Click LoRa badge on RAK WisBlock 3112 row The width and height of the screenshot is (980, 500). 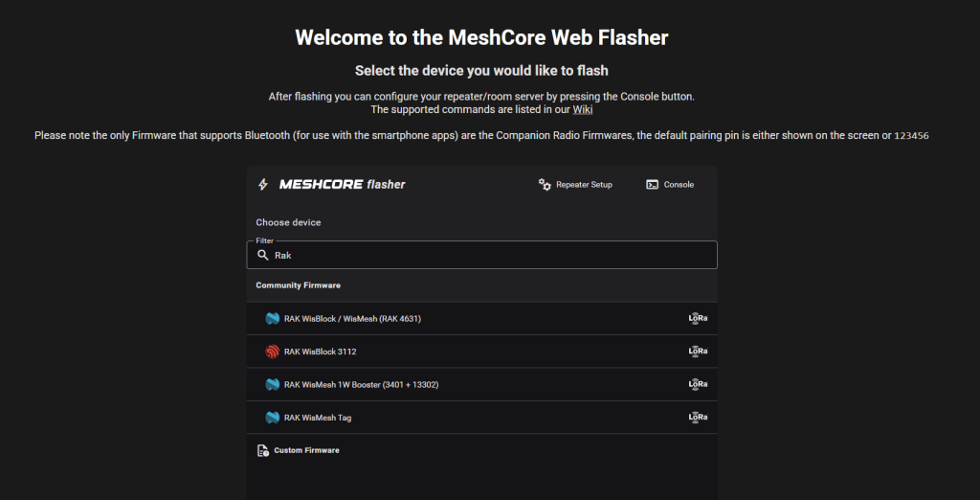click(698, 352)
